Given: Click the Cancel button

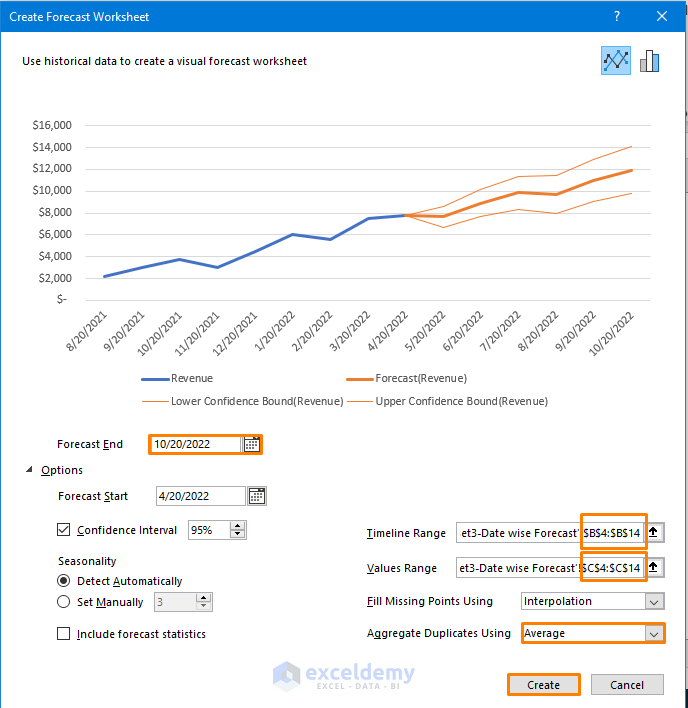Looking at the screenshot, I should point(627,685).
